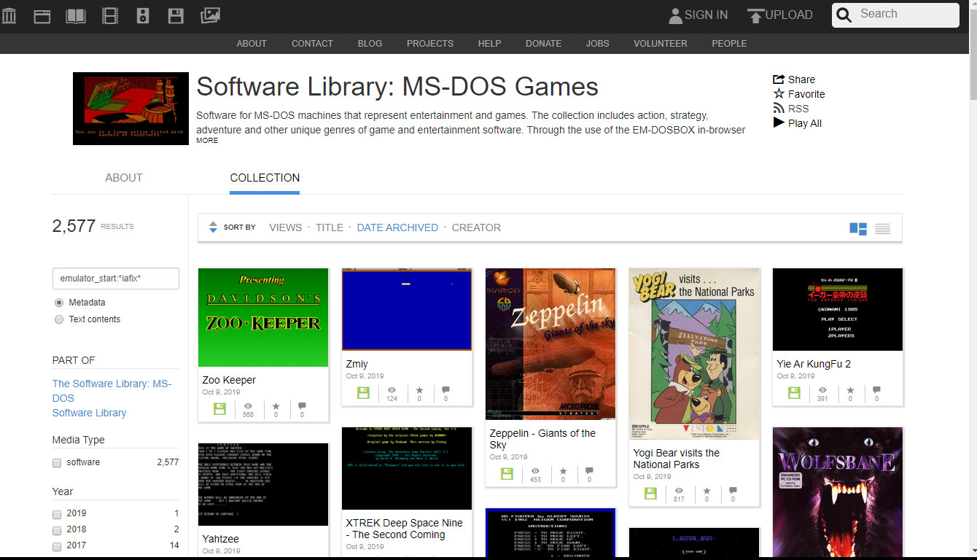Open the Video film-strip icon
The image size is (977, 560).
[110, 15]
